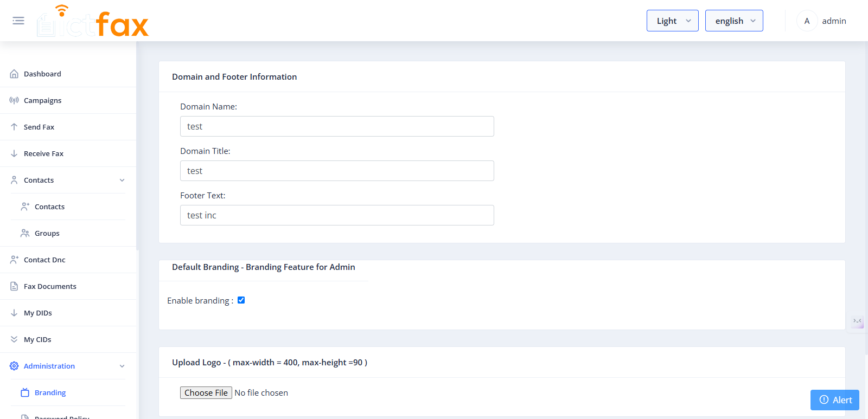Click the 'Default Branding - Branding Feature for Admin' heading

coord(264,267)
